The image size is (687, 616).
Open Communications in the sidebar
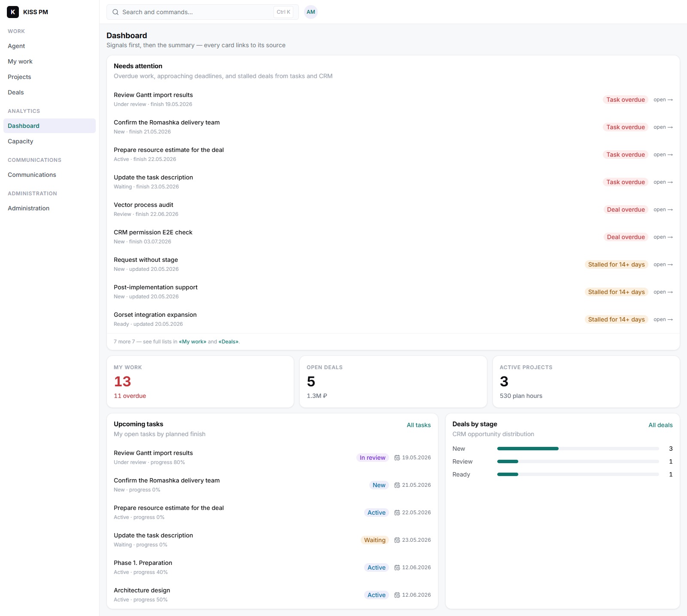pyautogui.click(x=49, y=175)
